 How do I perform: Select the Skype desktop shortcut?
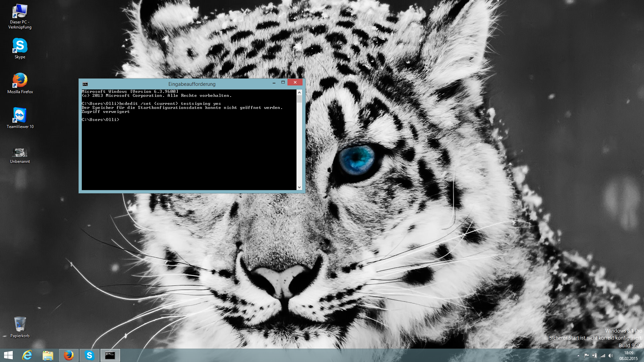click(x=20, y=46)
